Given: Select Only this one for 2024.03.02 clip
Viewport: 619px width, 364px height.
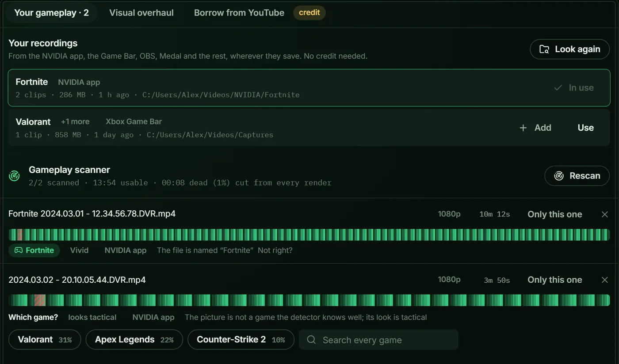Looking at the screenshot, I should [554, 280].
